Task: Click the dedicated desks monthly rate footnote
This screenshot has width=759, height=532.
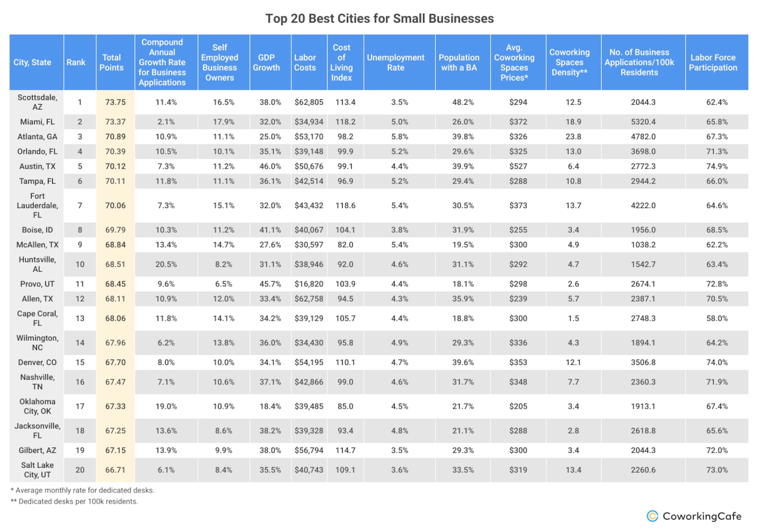Action: point(83,490)
